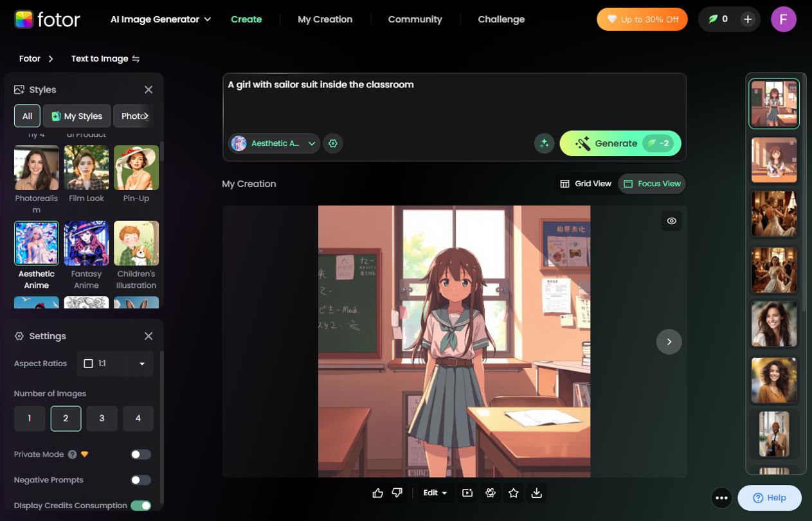
Task: Select the smiling woman portrait thumbnail
Action: point(774,324)
